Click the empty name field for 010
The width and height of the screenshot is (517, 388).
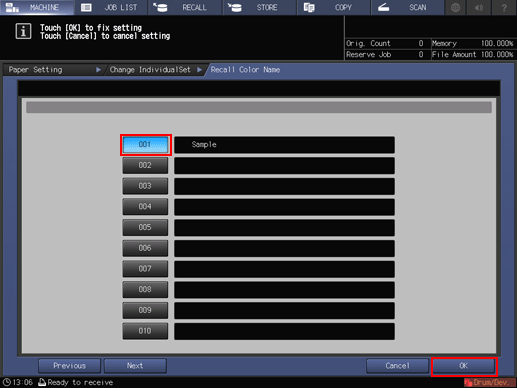pyautogui.click(x=284, y=331)
